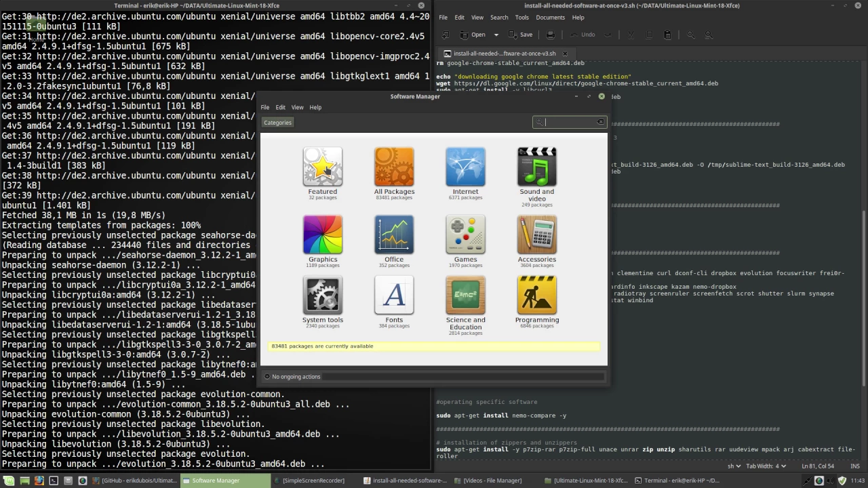This screenshot has width=868, height=488.
Task: Click the print icon in editor toolbar
Action: [551, 35]
